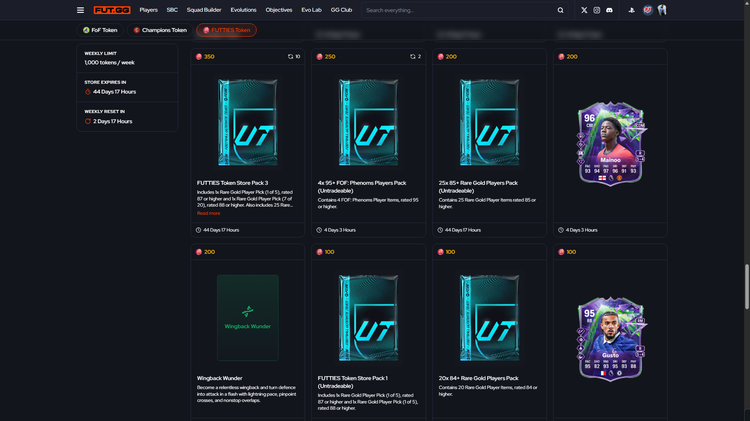Open Wingback Wunder title link
The image size is (750, 421).
coord(220,378)
